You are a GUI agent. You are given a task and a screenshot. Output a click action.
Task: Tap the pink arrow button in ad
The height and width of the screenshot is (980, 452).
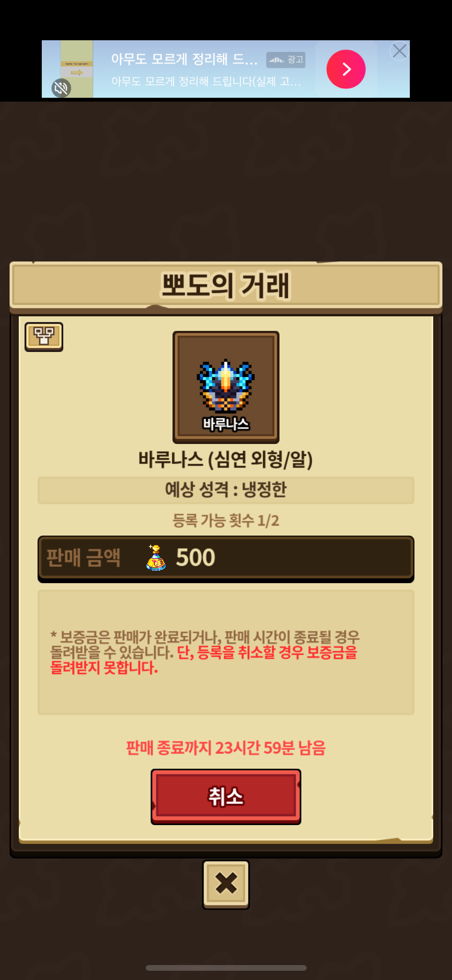(x=346, y=69)
